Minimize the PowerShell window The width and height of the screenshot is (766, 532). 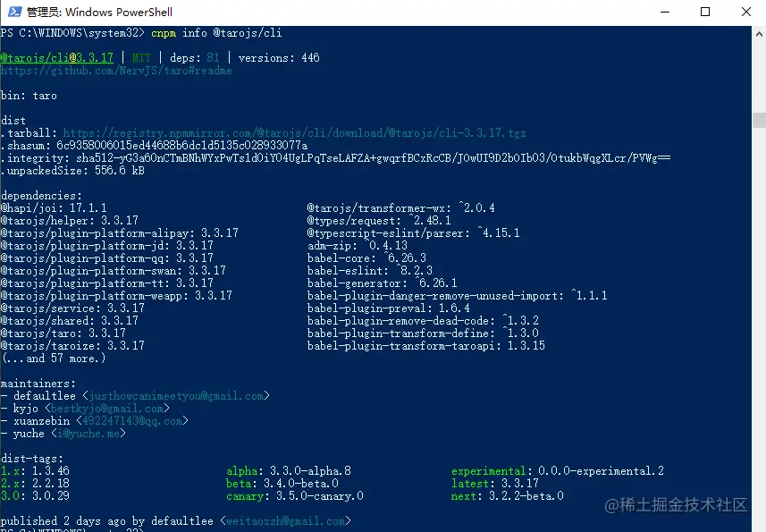pyautogui.click(x=664, y=12)
